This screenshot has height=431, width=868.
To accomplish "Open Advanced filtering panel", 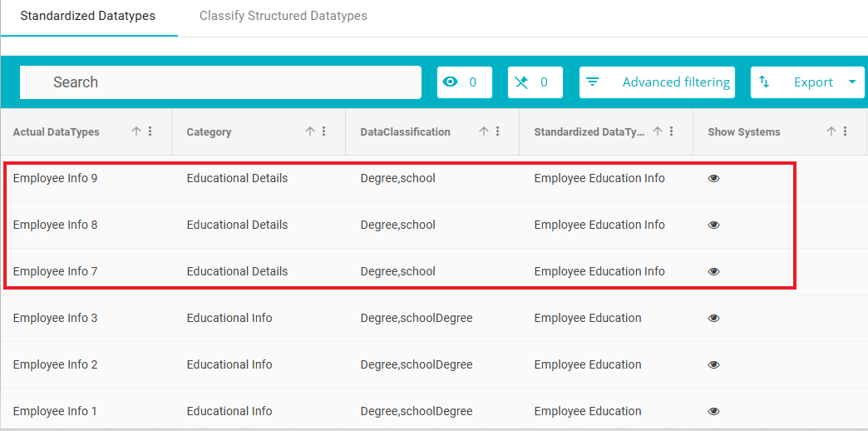I will click(657, 82).
